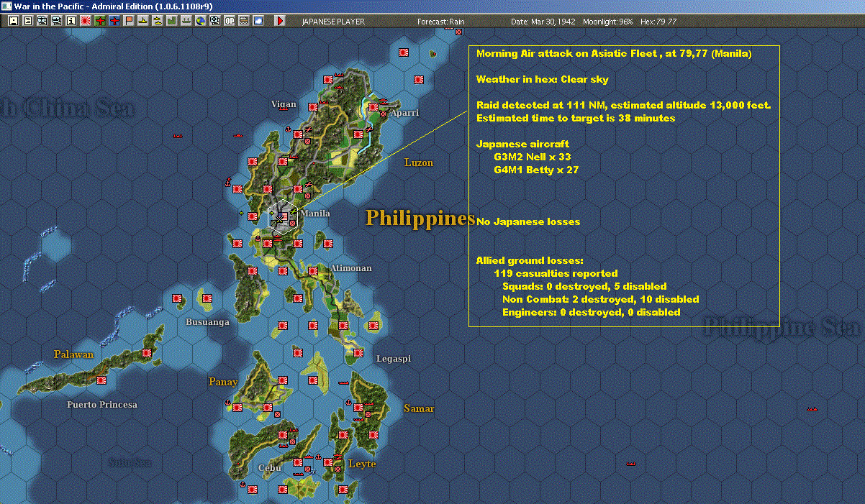Image resolution: width=865 pixels, height=504 pixels.
Task: Click the 'G4M1 Betty x 27' line
Action: pyautogui.click(x=535, y=170)
